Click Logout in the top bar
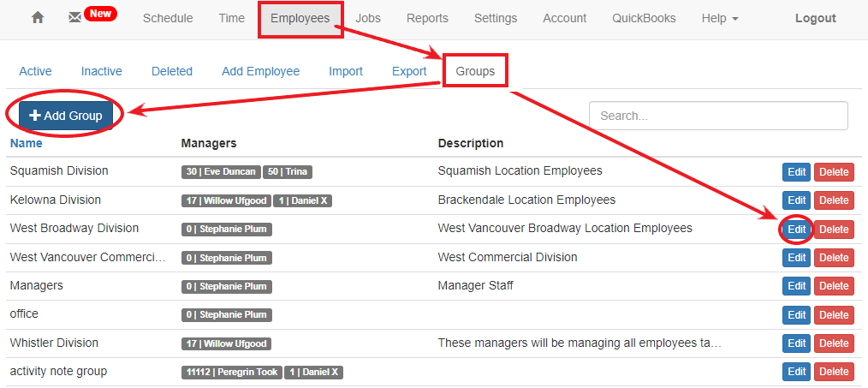868x388 pixels. click(815, 18)
